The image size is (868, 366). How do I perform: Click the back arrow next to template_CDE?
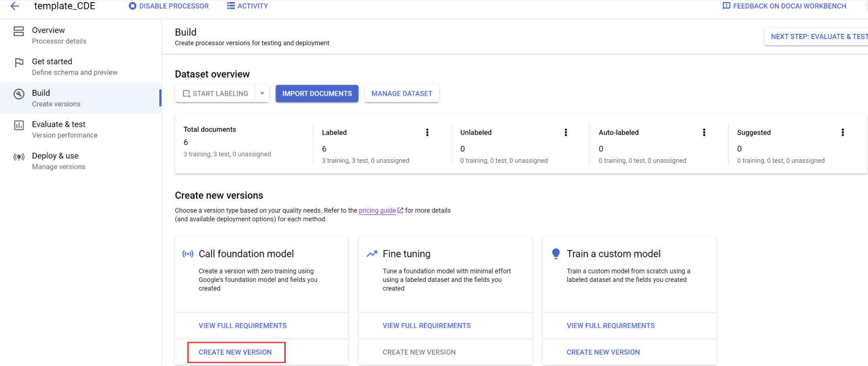coord(15,6)
